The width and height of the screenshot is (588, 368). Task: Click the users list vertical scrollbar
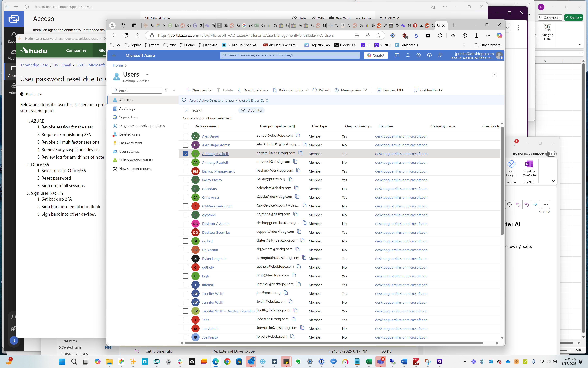click(502, 181)
